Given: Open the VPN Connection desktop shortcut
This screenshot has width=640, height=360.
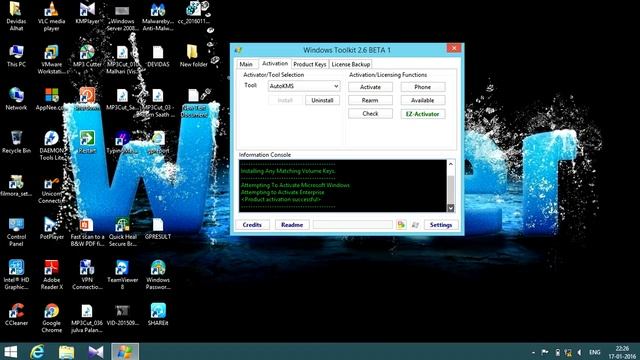Looking at the screenshot, I should point(87,275).
